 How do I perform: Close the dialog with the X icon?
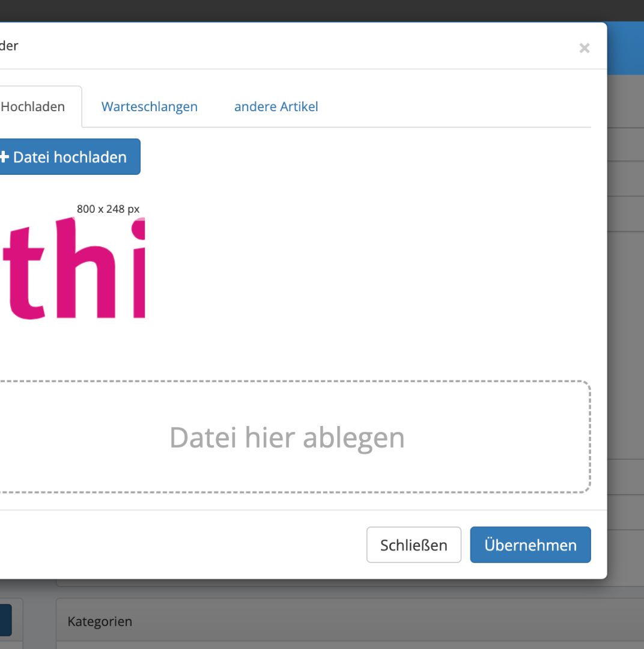point(584,48)
